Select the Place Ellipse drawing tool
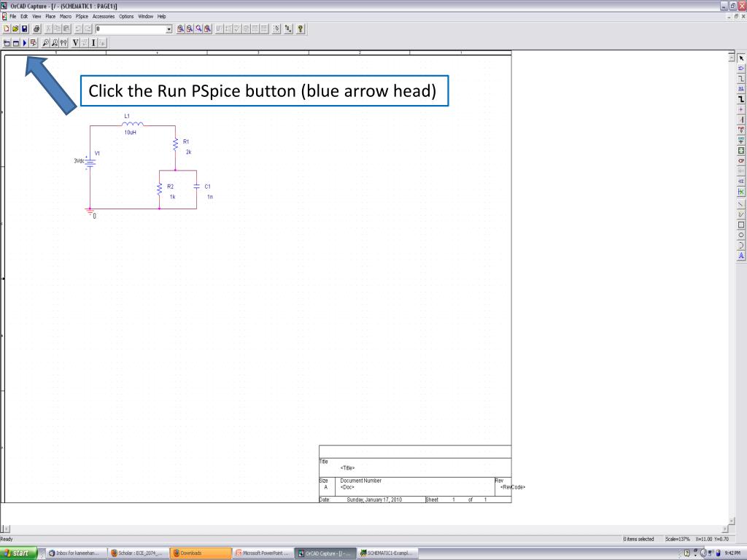The height and width of the screenshot is (560, 747). tap(741, 236)
